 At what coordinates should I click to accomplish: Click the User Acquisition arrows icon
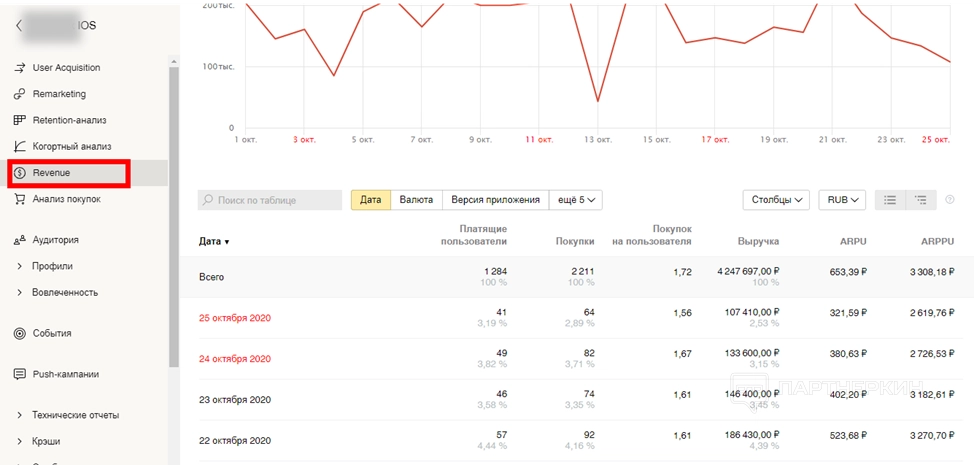pos(20,68)
